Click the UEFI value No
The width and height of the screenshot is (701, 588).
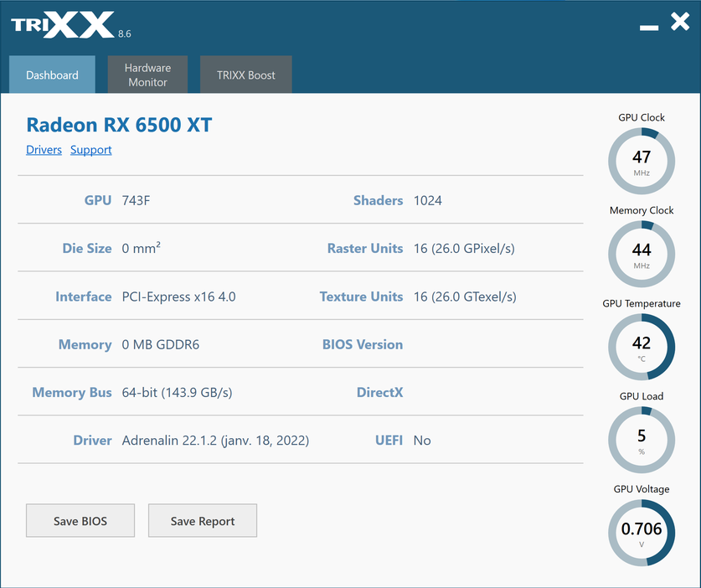point(422,441)
